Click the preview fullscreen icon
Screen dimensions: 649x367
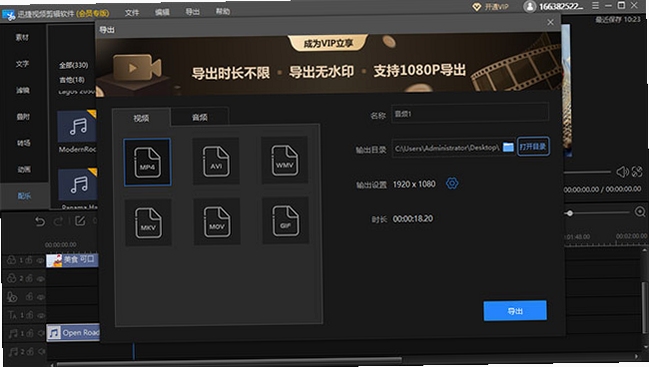(x=637, y=171)
